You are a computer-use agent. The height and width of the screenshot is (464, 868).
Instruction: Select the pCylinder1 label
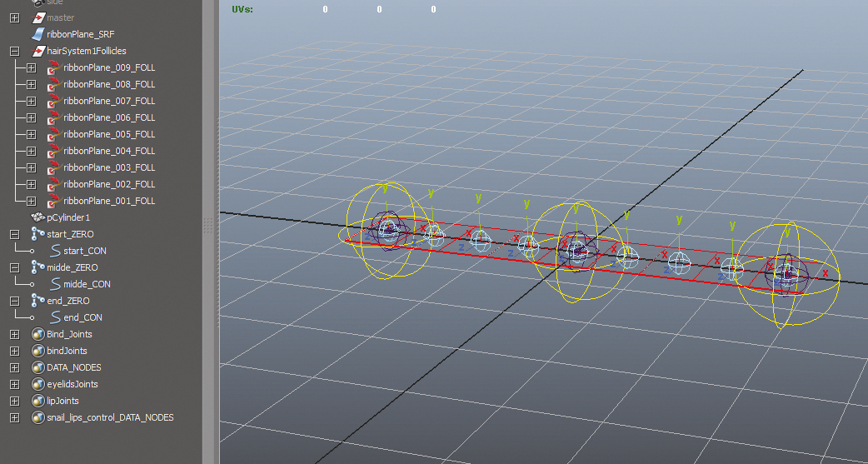(x=68, y=217)
